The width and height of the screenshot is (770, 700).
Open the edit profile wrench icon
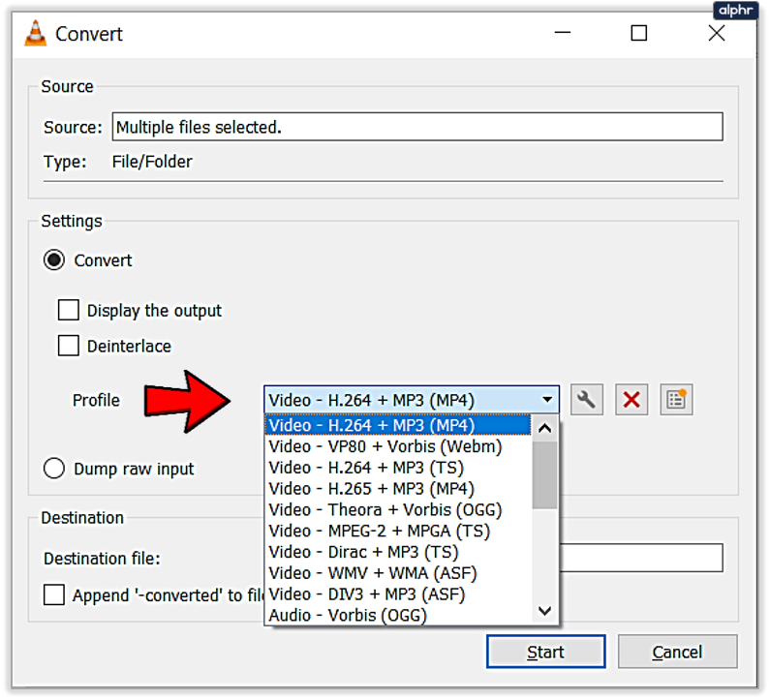587,400
